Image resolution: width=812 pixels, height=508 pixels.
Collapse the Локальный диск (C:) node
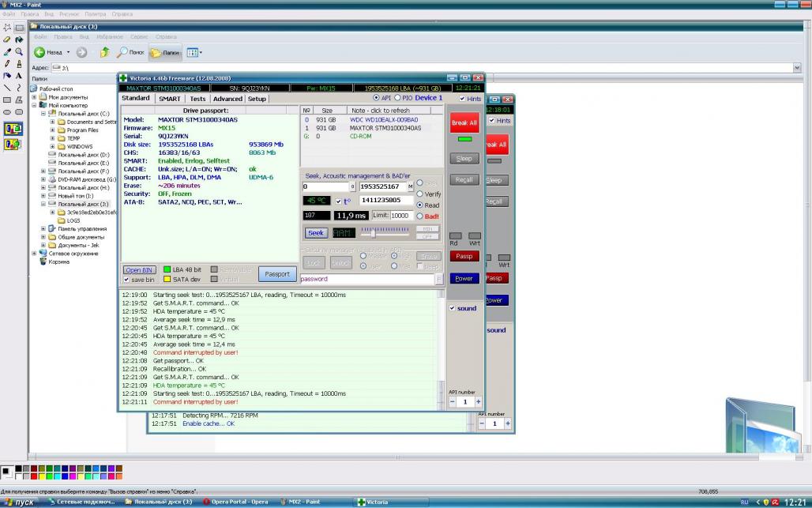click(43, 114)
